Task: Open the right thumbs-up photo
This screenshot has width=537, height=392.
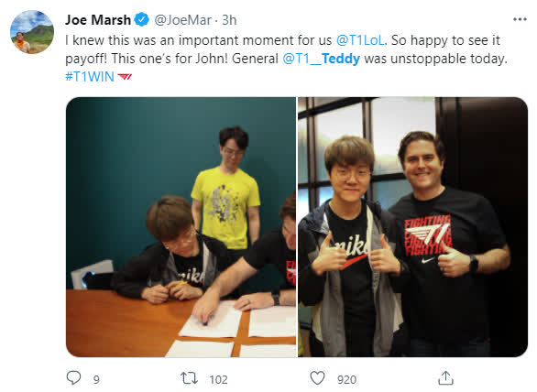Action: (412, 227)
